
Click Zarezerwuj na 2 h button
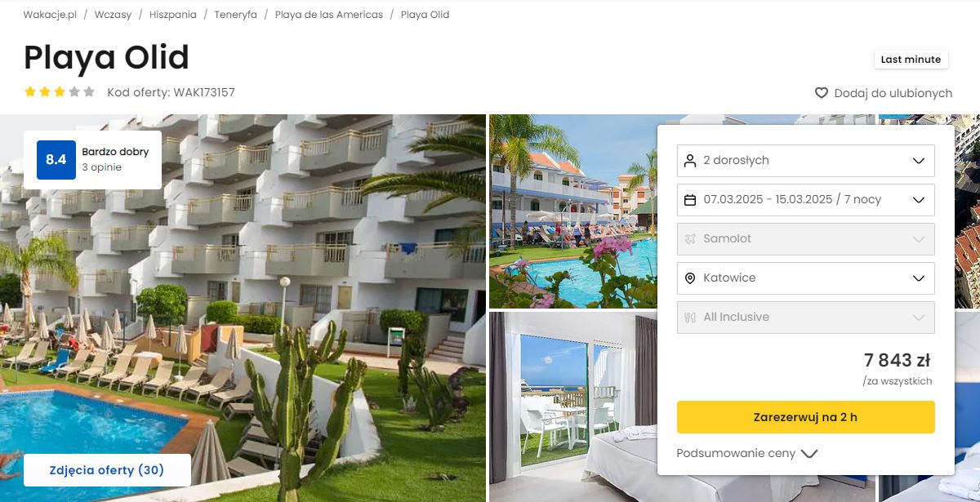point(806,417)
